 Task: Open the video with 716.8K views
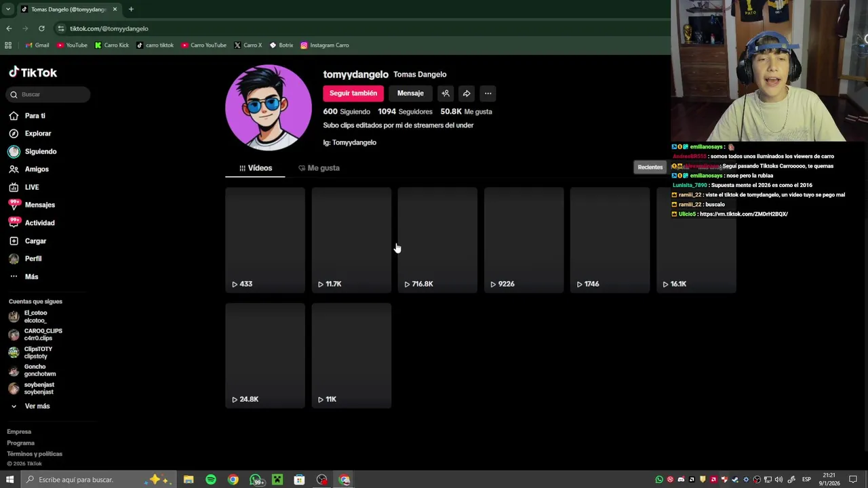(x=437, y=240)
